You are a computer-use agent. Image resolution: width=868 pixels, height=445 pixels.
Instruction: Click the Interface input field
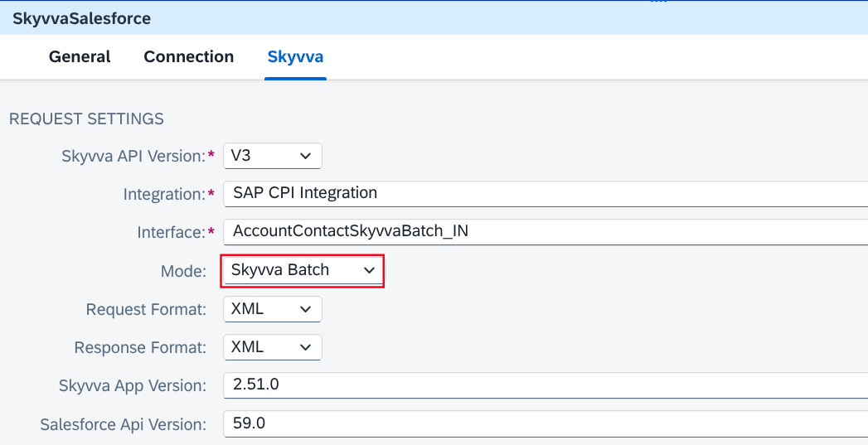[x=546, y=232]
